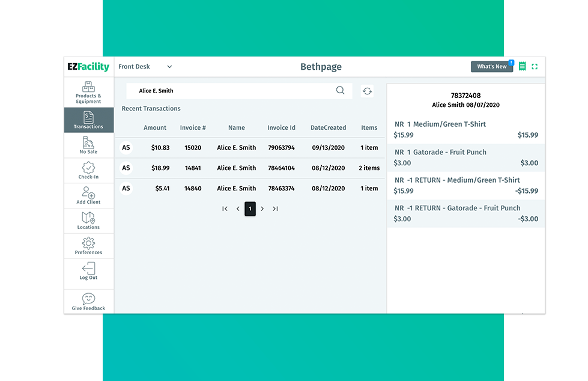Screen dimensions: 588x381
Task: Open the Check-In screen
Action: pos(88,170)
